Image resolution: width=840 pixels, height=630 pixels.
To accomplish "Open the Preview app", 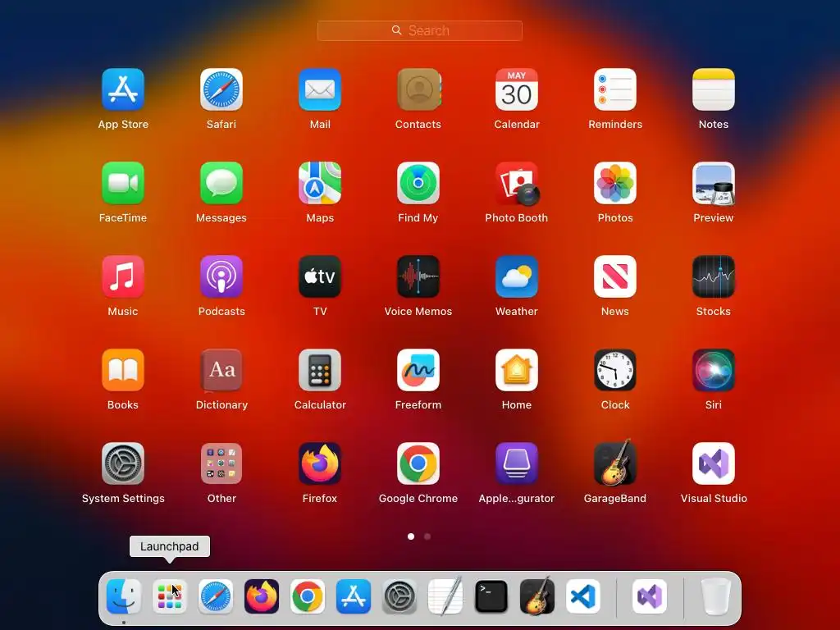I will click(x=714, y=183).
